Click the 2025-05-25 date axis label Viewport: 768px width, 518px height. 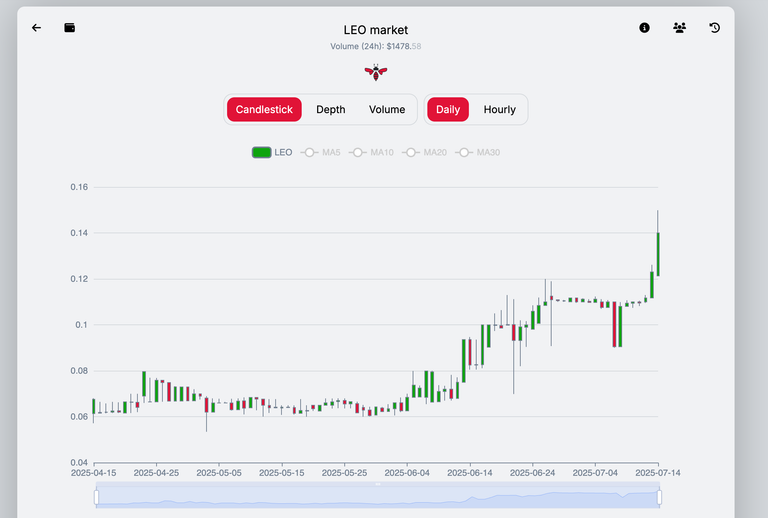pos(344,473)
